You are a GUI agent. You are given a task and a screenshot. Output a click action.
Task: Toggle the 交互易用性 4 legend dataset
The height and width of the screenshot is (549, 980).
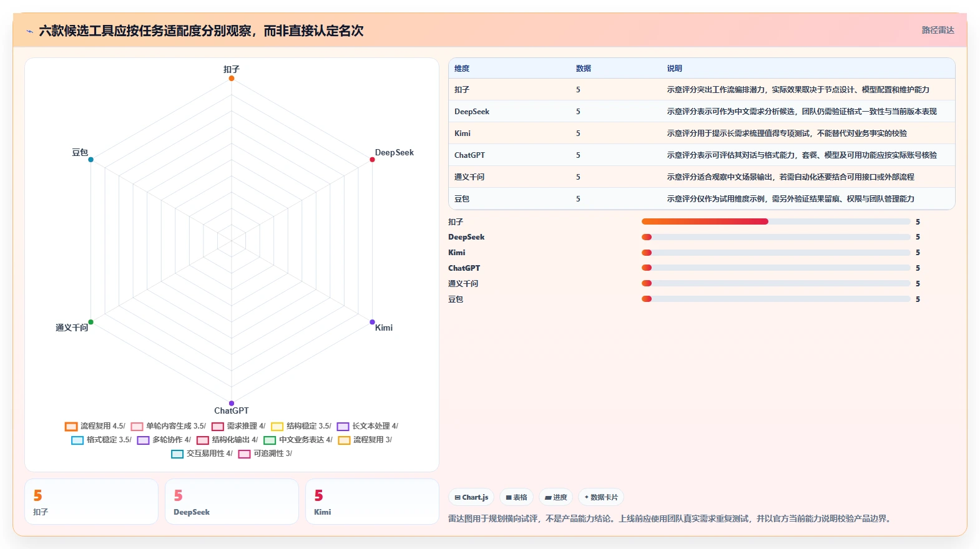point(202,454)
